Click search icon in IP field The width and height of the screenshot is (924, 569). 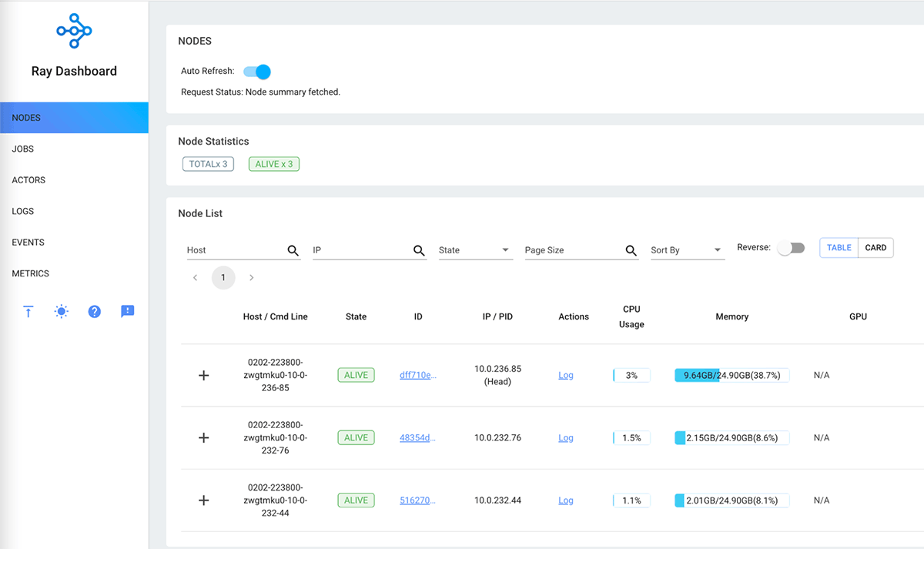[x=419, y=250]
